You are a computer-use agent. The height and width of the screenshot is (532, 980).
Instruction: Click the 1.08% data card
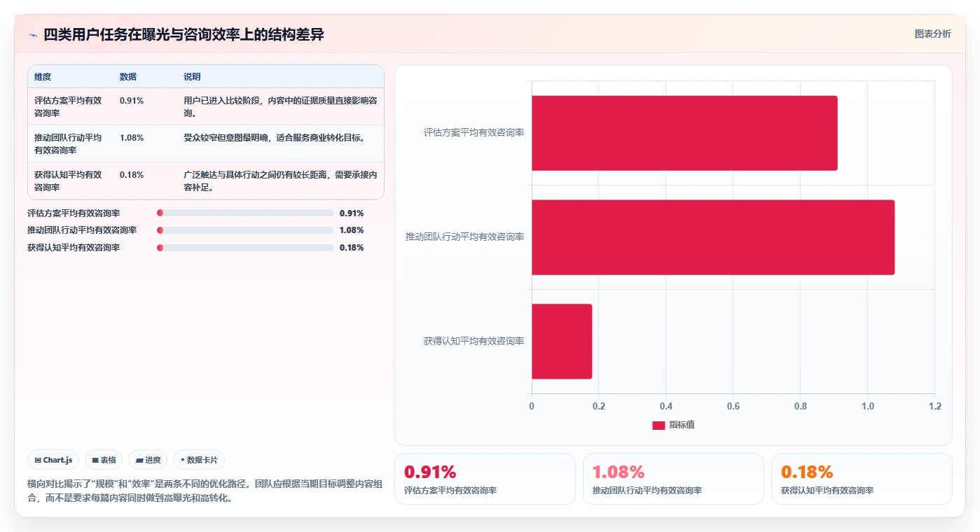tap(673, 479)
